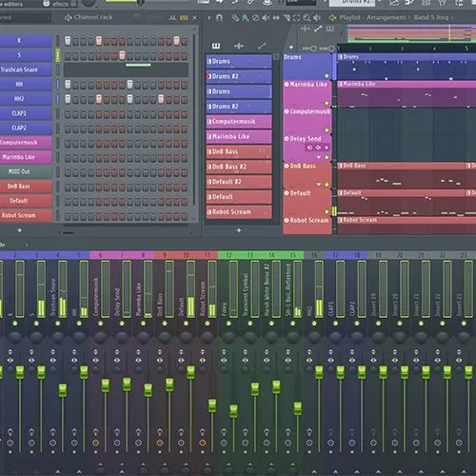
Task: Open the playlist options arrow menu
Action: [x=209, y=18]
